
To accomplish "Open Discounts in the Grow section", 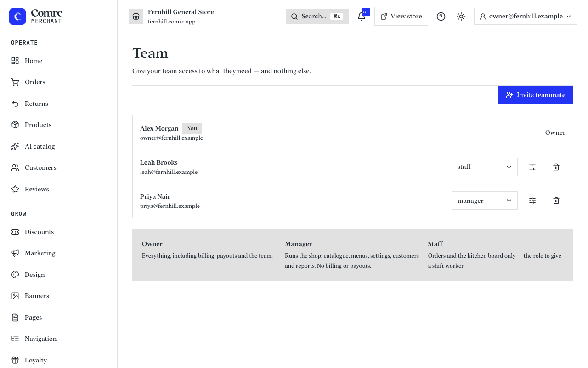I will 59,232.
